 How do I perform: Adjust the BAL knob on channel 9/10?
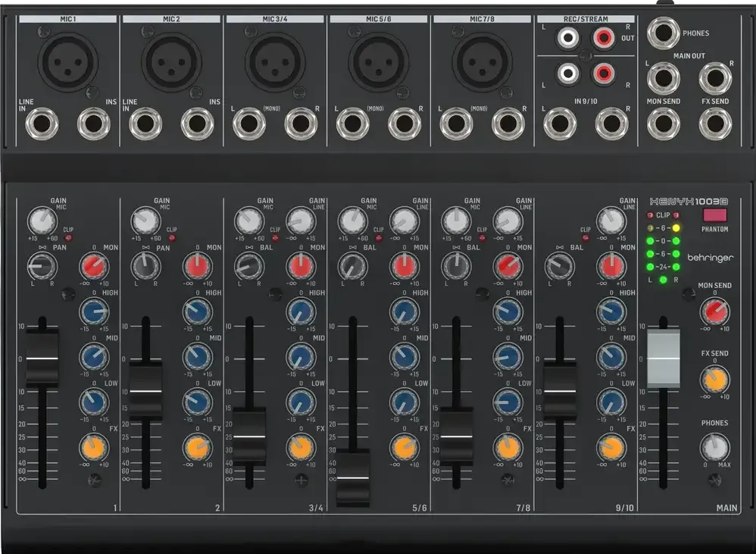coord(561,266)
